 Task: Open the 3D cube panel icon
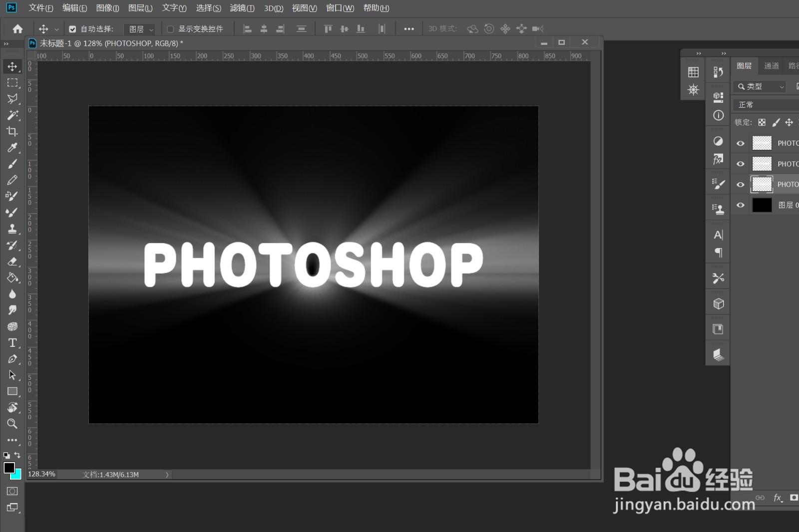click(718, 303)
